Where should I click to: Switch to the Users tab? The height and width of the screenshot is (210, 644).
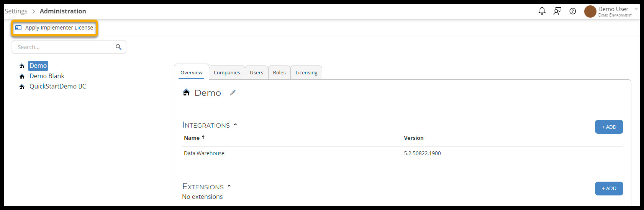(256, 72)
